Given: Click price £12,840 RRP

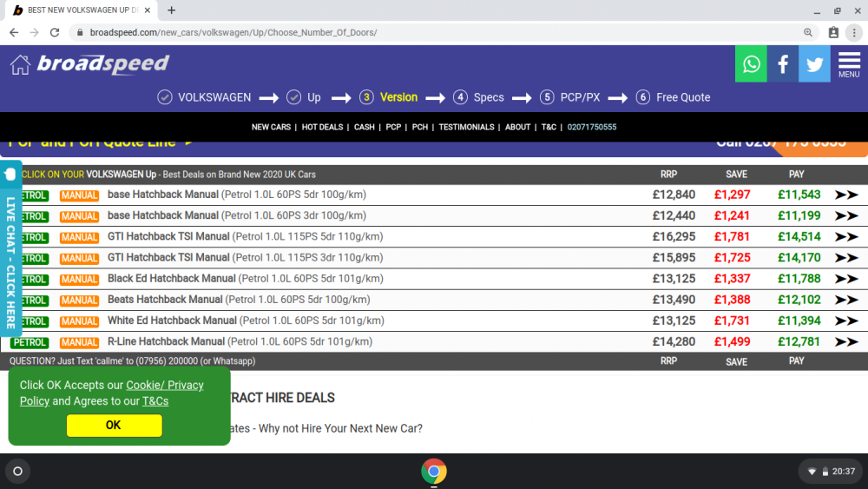Looking at the screenshot, I should point(674,195).
